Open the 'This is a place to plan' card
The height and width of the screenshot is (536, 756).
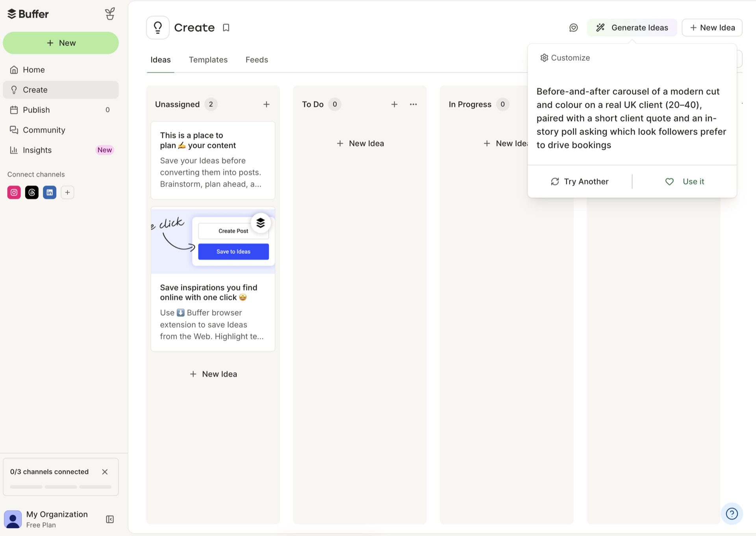tap(213, 160)
